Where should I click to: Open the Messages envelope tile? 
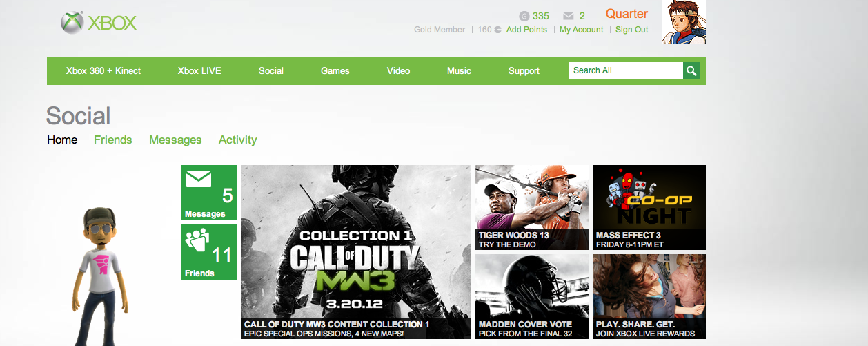coord(209,193)
